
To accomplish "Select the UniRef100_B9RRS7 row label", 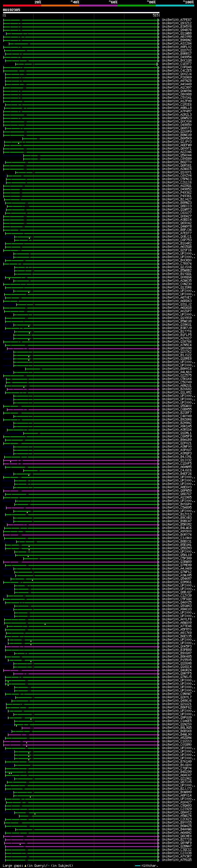I will click(x=177, y=54).
